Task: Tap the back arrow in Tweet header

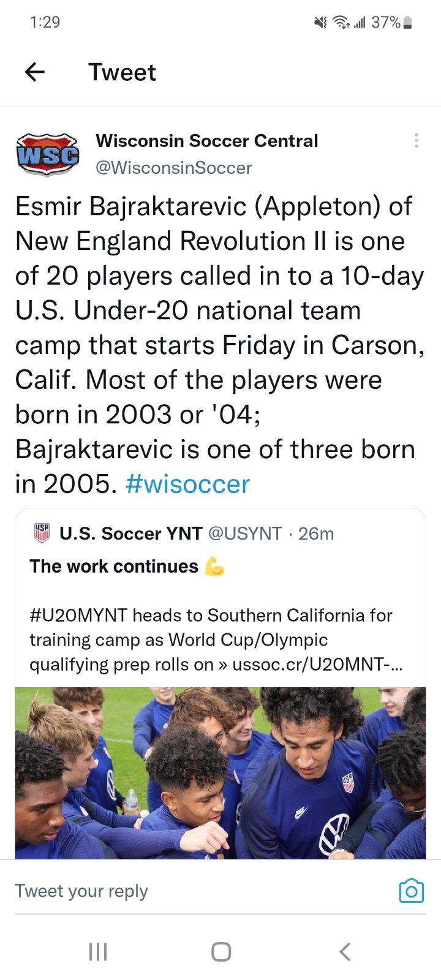Action: coord(35,72)
